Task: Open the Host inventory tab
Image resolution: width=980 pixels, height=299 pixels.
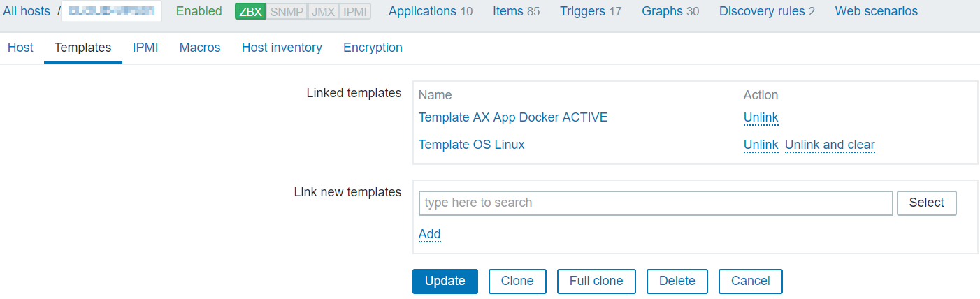Action: 282,48
